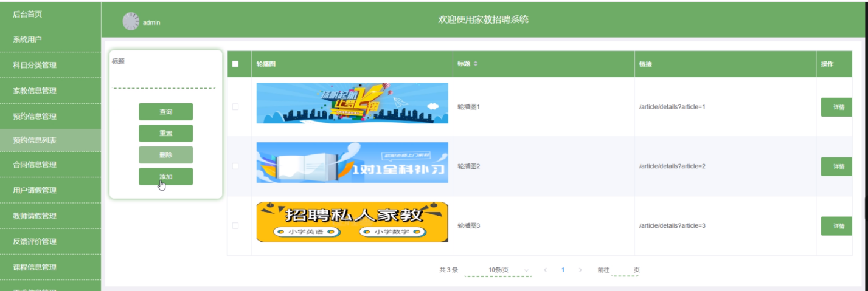Click next page arrow in pagination
Screen dimensions: 868x291
click(x=580, y=270)
